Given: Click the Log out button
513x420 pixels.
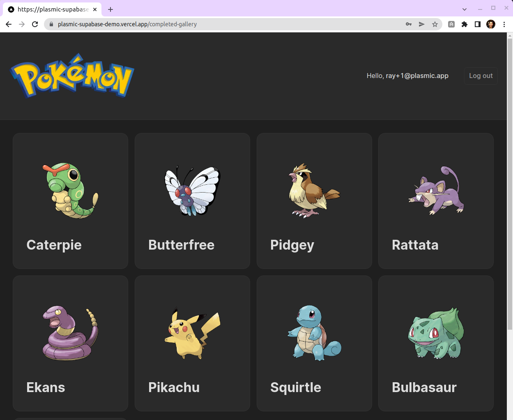Looking at the screenshot, I should point(481,76).
